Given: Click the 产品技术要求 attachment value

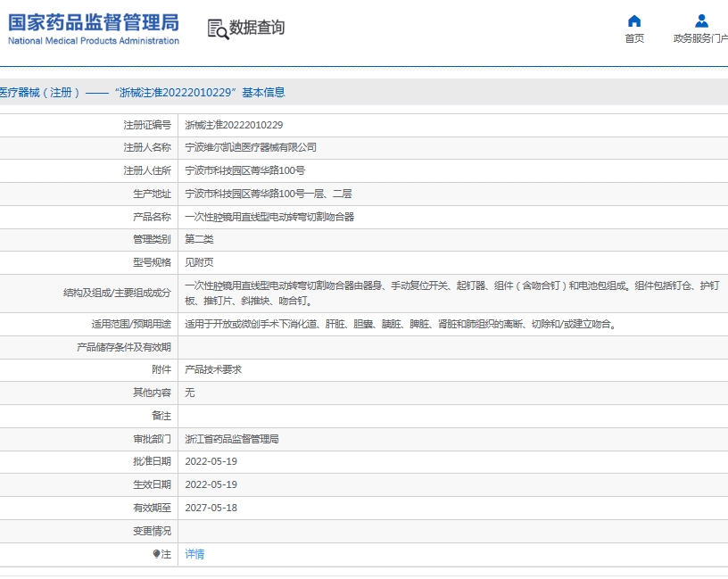Looking at the screenshot, I should point(213,369).
